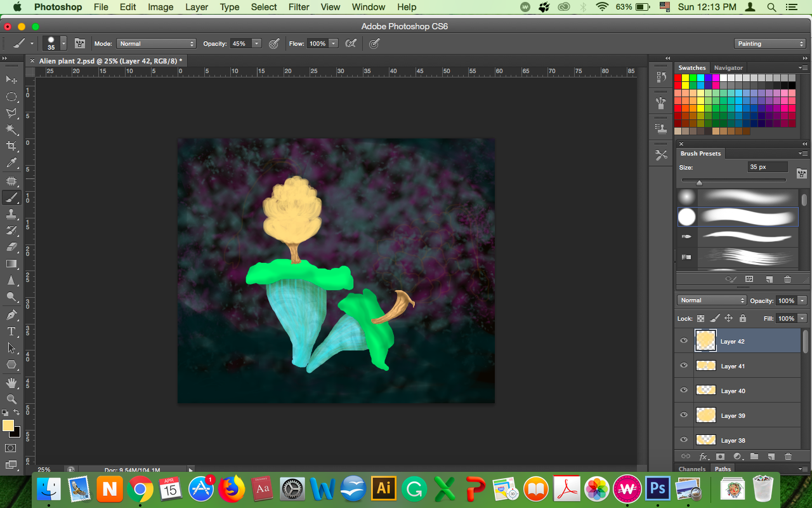Switch to the Navigator tab

tap(728, 67)
